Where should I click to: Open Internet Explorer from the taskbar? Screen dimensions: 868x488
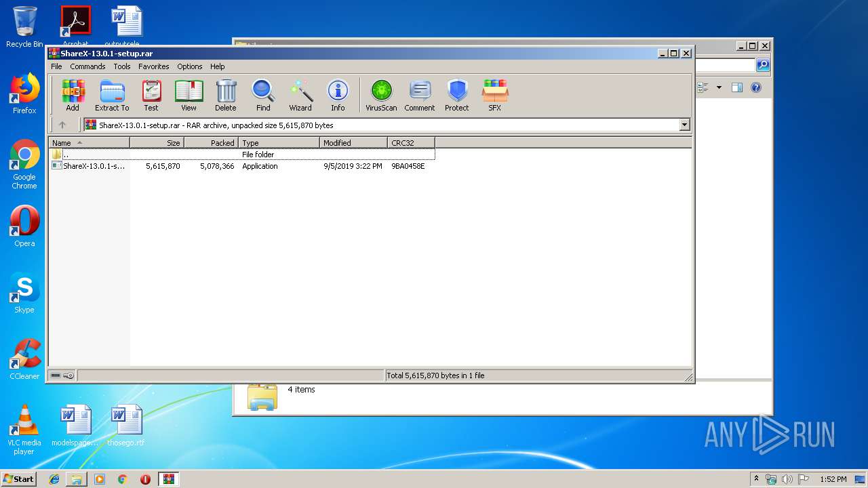[54, 479]
